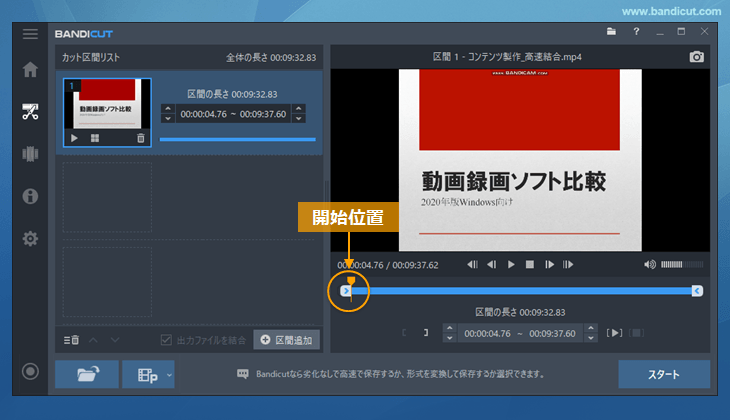Decrease end time in the player panel
730x420 pixels.
pyautogui.click(x=591, y=338)
